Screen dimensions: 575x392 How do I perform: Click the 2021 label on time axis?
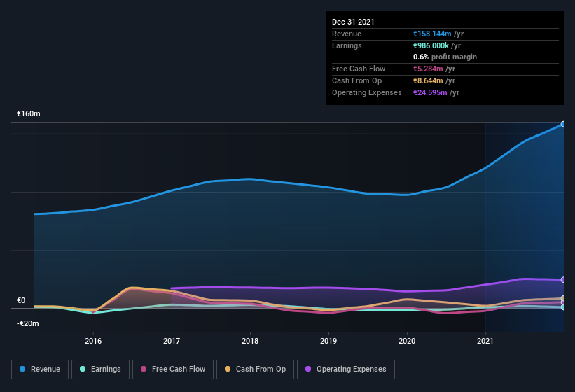[x=485, y=341]
